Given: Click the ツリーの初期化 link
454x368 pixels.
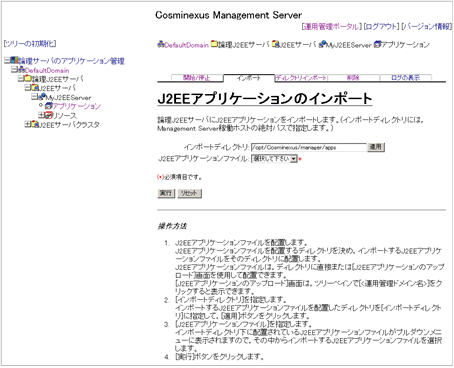Looking at the screenshot, I should coord(30,44).
